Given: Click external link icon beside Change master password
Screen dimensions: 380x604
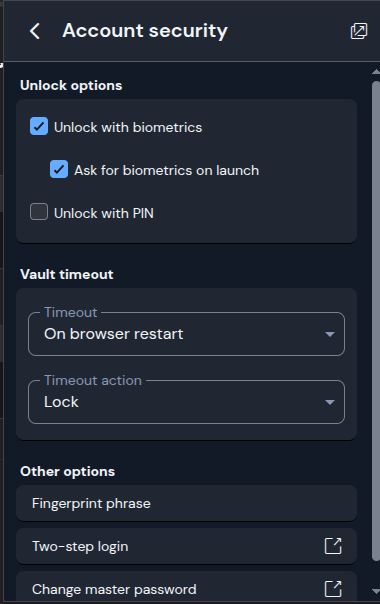Looking at the screenshot, I should coord(333,589).
